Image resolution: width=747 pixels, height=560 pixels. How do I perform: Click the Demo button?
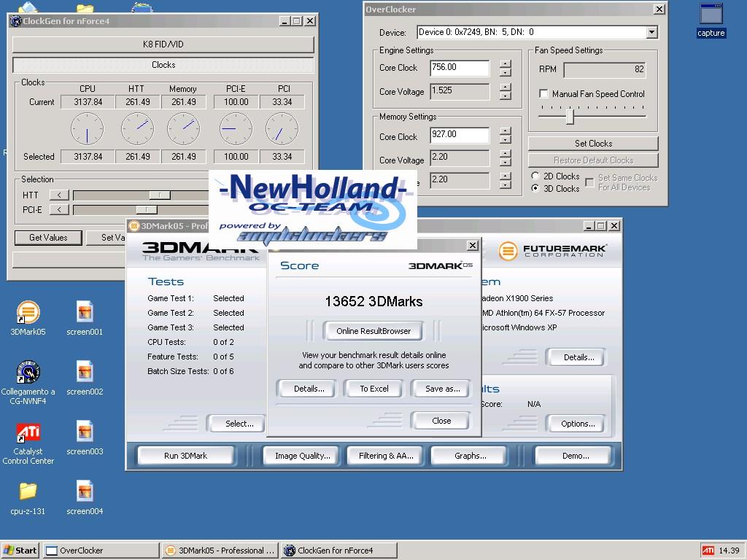575,456
